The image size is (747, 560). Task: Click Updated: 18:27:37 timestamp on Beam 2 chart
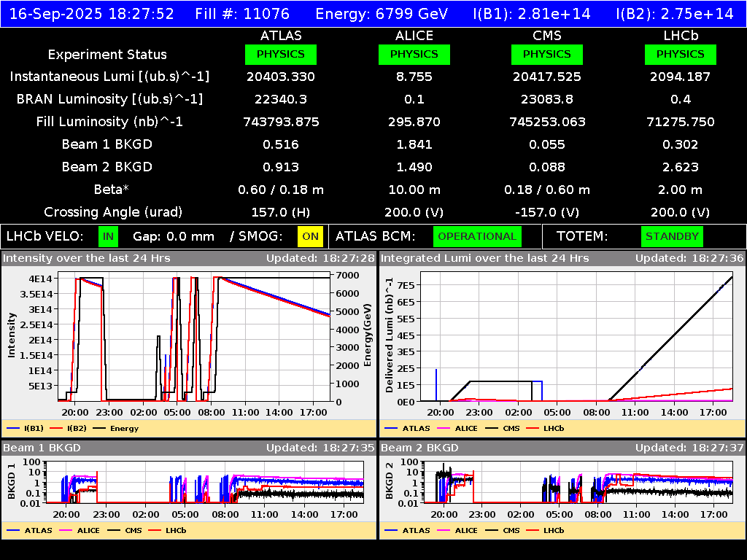(689, 448)
